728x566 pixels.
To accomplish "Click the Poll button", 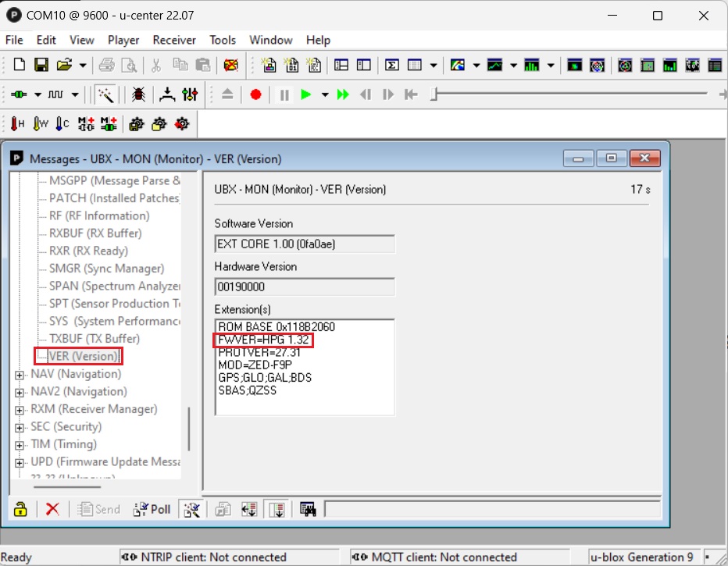I will coord(152,509).
